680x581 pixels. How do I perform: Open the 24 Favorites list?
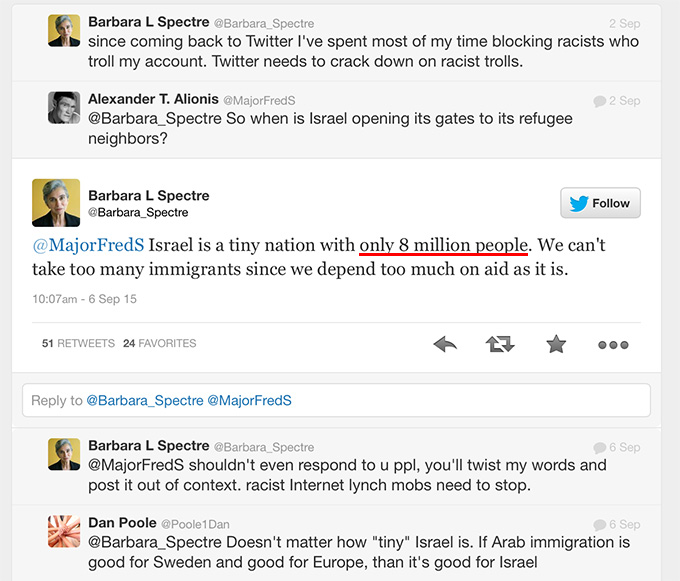[x=160, y=343]
